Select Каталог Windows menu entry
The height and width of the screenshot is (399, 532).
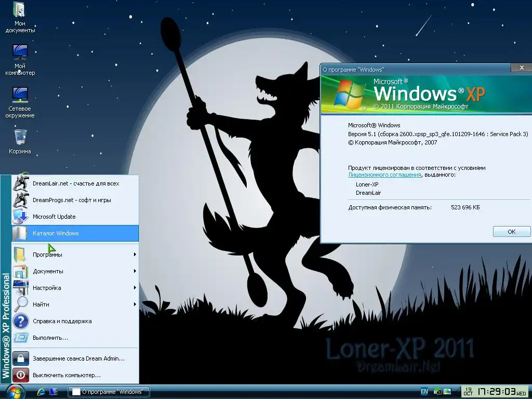pos(75,233)
